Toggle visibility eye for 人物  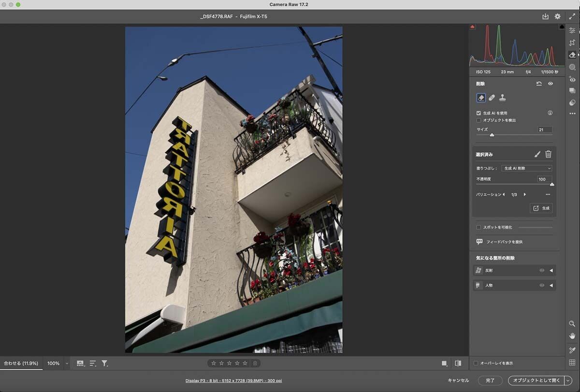click(x=542, y=285)
